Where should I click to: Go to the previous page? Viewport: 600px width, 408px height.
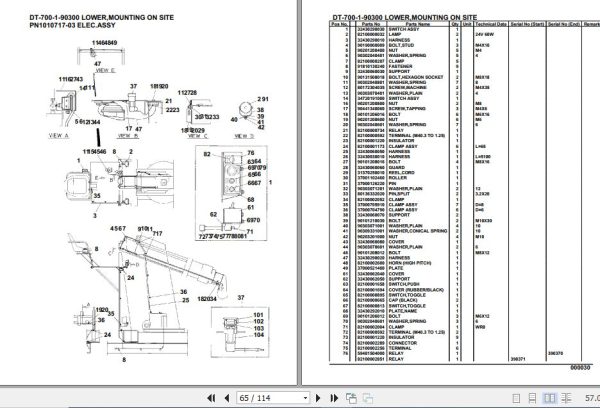tap(227, 398)
